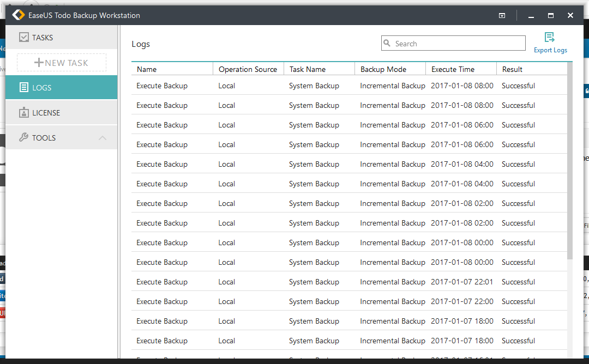Image resolution: width=589 pixels, height=364 pixels.
Task: Click the Tasks checklist icon in sidebar
Action: (23, 38)
